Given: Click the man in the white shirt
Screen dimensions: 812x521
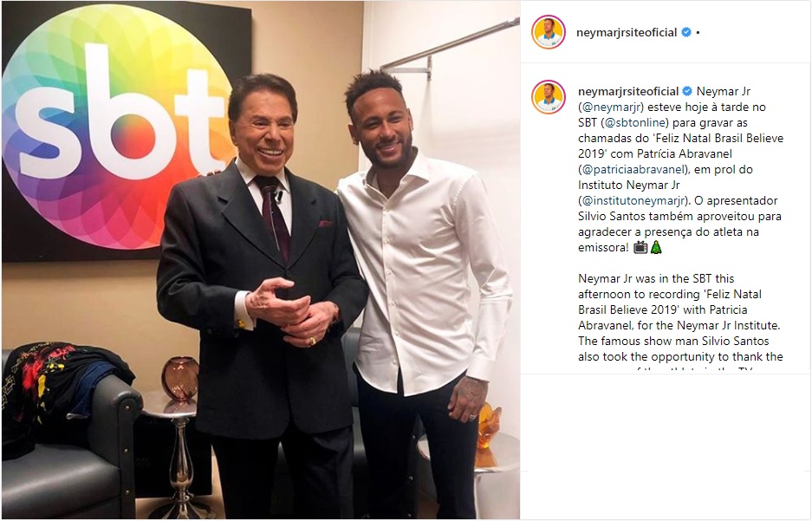Looking at the screenshot, I should 425,290.
